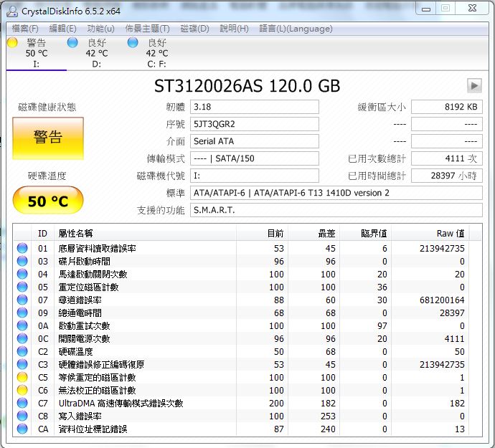Click the ST3120026AS 120.0 GB drive title
The image size is (495, 448).
tap(247, 86)
